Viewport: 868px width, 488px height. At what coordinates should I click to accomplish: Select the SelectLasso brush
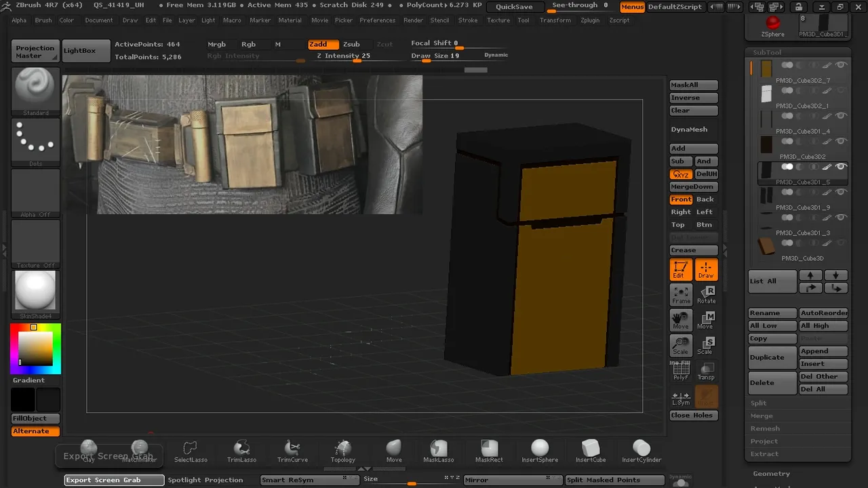click(x=191, y=451)
